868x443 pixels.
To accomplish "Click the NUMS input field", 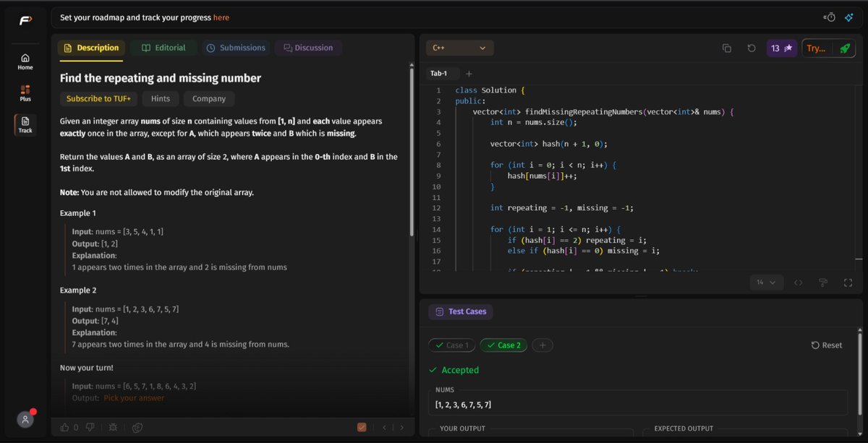I will (638, 403).
